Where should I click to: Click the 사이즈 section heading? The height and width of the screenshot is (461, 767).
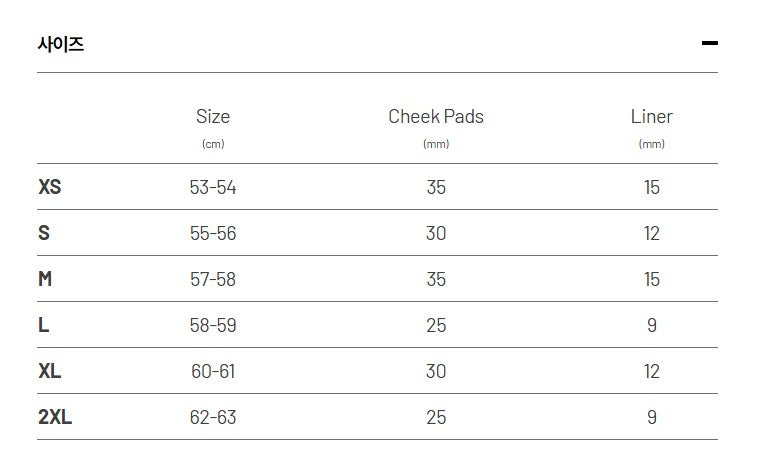[61, 44]
